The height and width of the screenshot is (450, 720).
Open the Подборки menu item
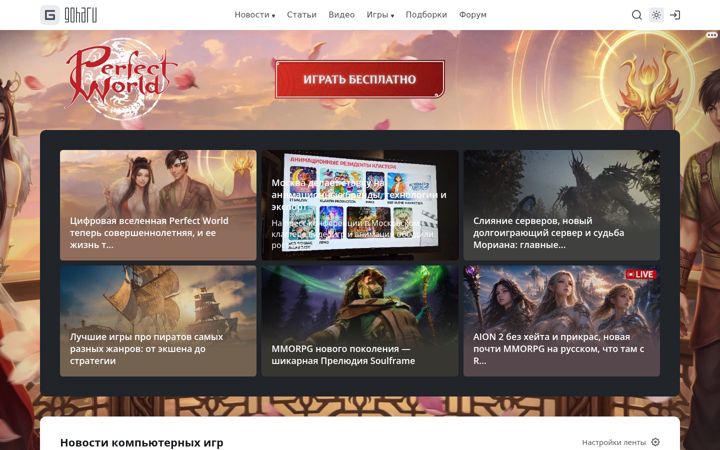click(x=426, y=15)
